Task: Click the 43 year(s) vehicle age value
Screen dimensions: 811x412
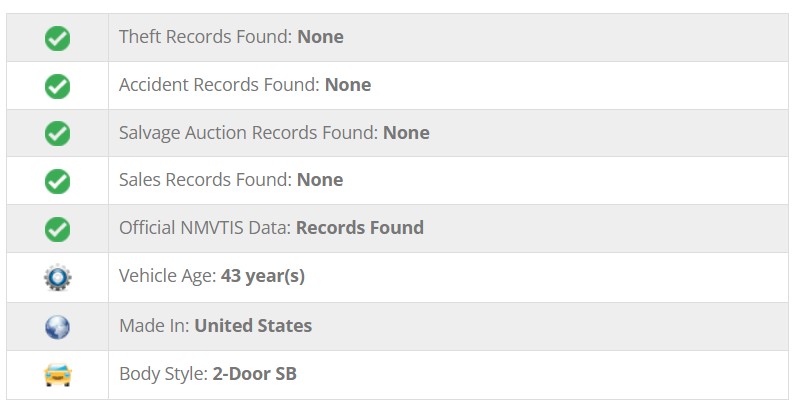Action: click(x=263, y=276)
